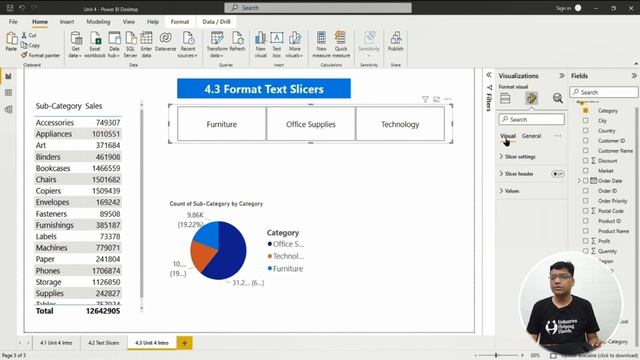Screen dimensions: 640x360
Task: Expand the Filters pane
Action: [489, 75]
